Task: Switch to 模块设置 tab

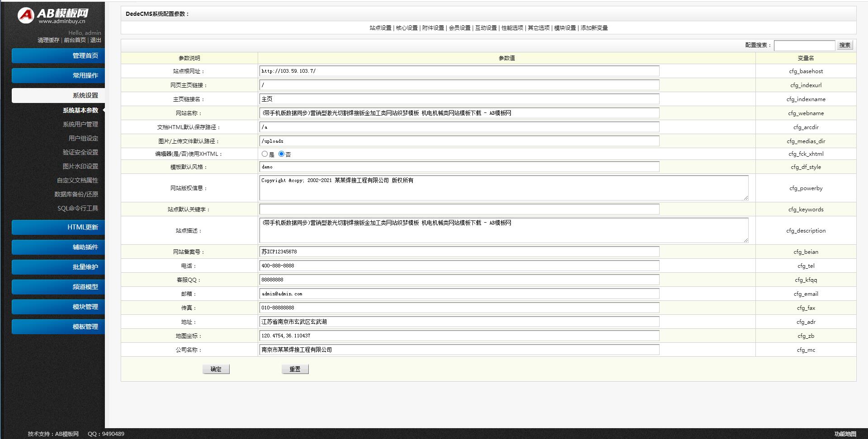Action: click(x=565, y=28)
